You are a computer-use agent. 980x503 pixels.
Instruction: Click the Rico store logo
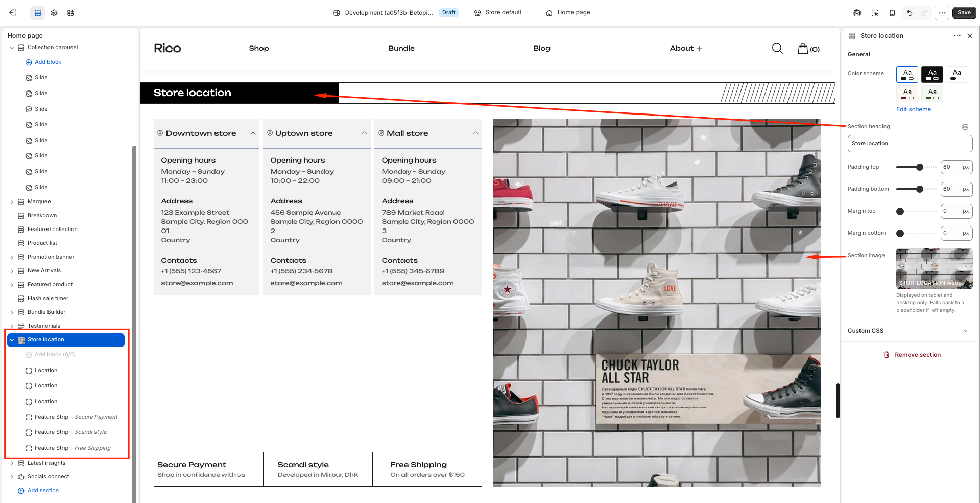click(x=168, y=48)
